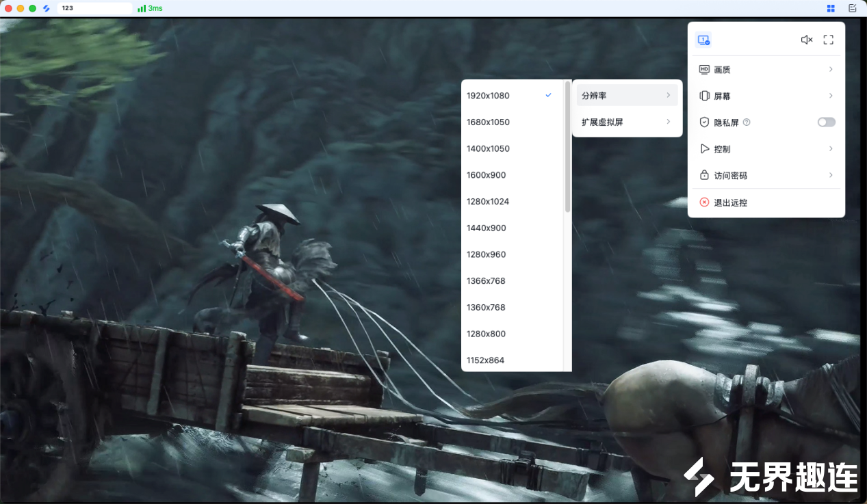Click the resolution list scrollbar thumb
The height and width of the screenshot is (504, 867).
[x=567, y=146]
